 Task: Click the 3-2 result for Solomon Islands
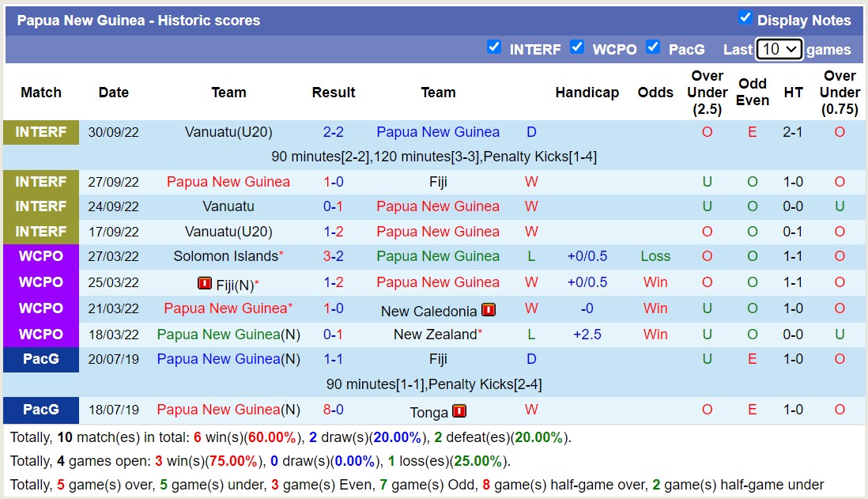(x=333, y=256)
